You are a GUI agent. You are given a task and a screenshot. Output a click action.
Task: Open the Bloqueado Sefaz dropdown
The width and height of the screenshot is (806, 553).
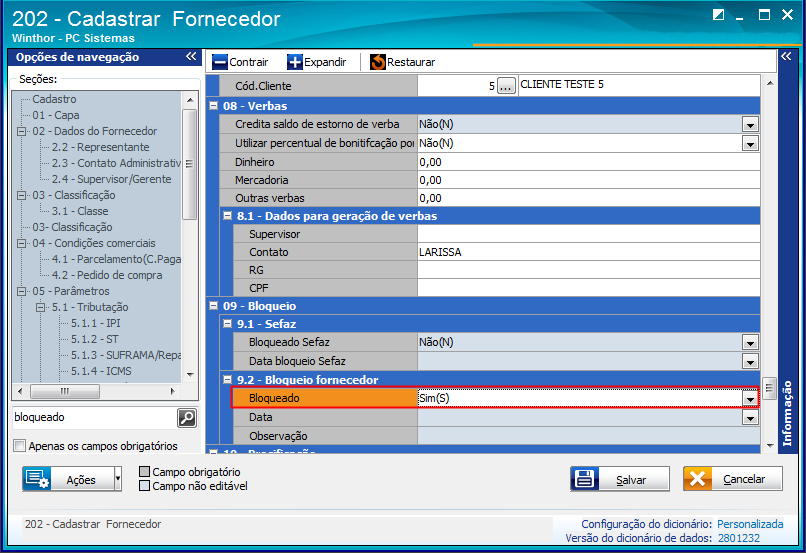click(x=750, y=342)
